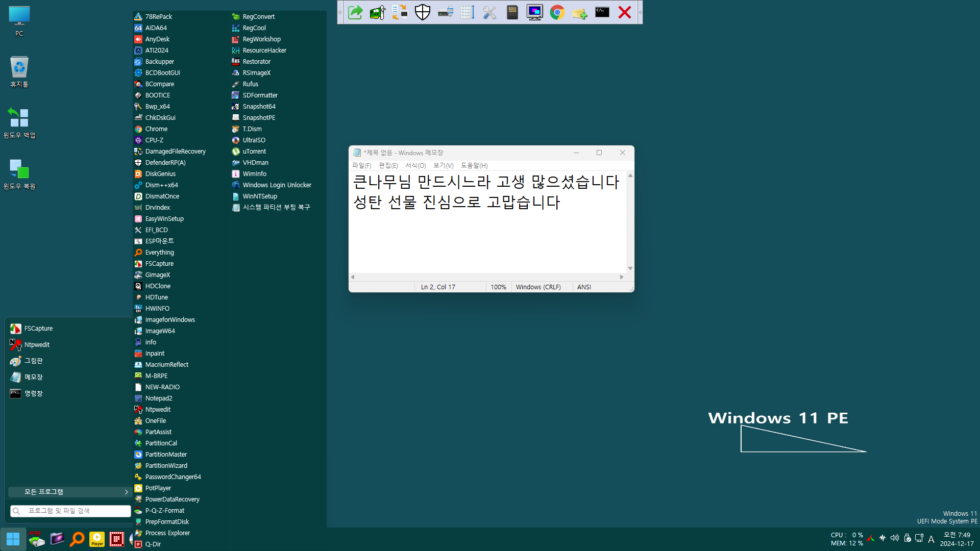This screenshot has width=980, height=551.
Task: Open the green hardware card icon in top toolbar
Action: (377, 12)
